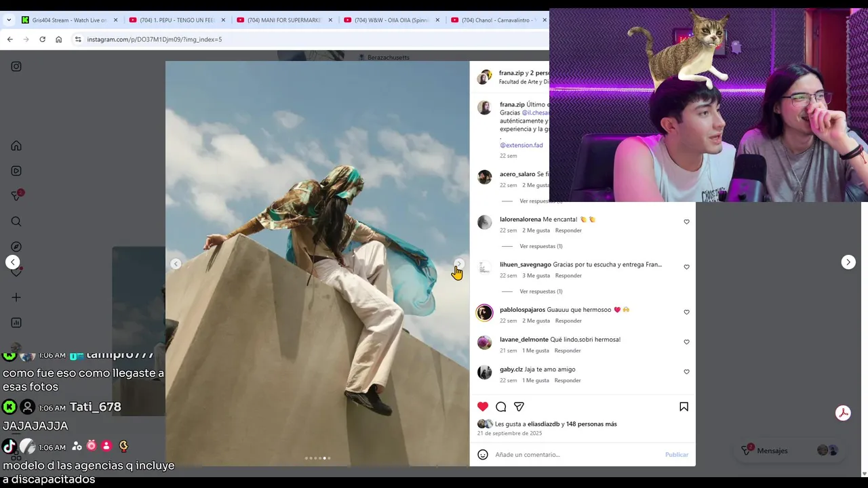868x488 pixels.
Task: Switch to W&W - OIIA OIIA tab
Action: click(x=391, y=20)
